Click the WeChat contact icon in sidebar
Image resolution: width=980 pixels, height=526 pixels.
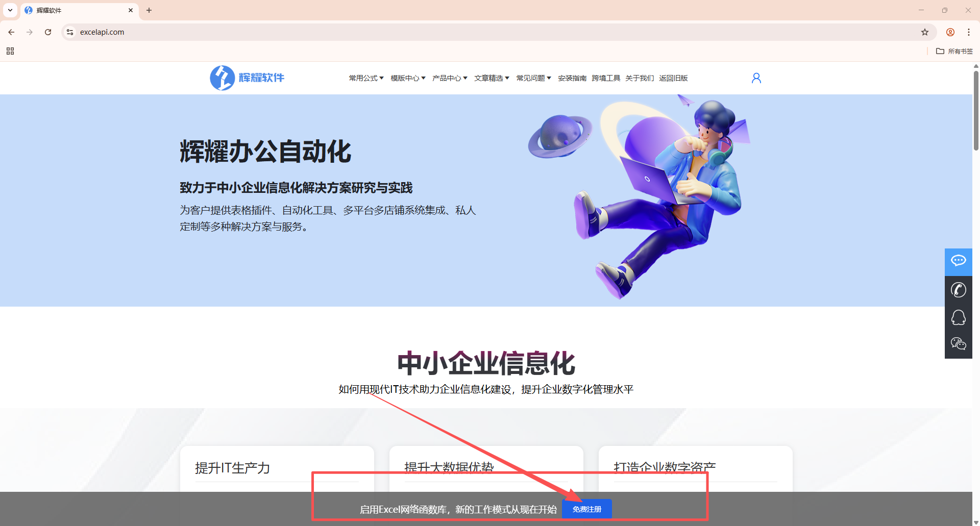pyautogui.click(x=959, y=344)
